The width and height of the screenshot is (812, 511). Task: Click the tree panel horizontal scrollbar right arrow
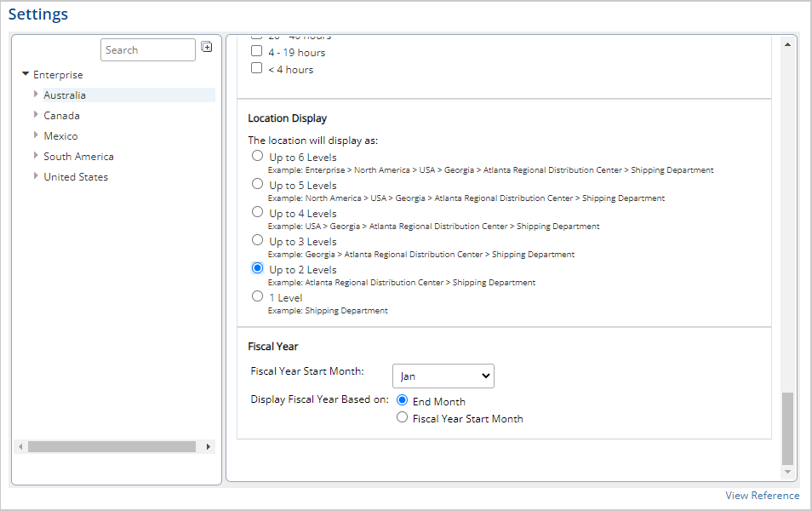209,447
